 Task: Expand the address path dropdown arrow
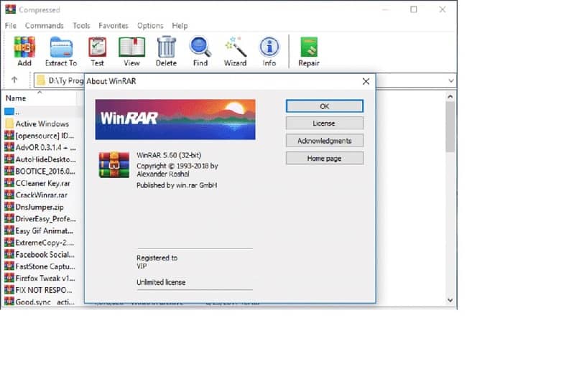[451, 80]
